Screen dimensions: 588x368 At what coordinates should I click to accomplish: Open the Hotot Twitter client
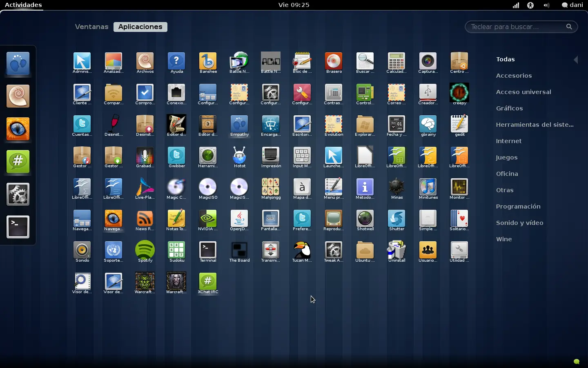point(239,157)
